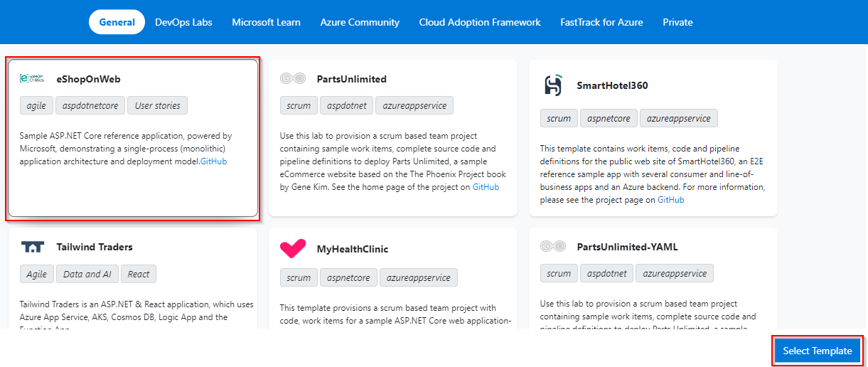Click the React tag on Tailwind Traders
The height and width of the screenshot is (367, 868).
tap(139, 274)
